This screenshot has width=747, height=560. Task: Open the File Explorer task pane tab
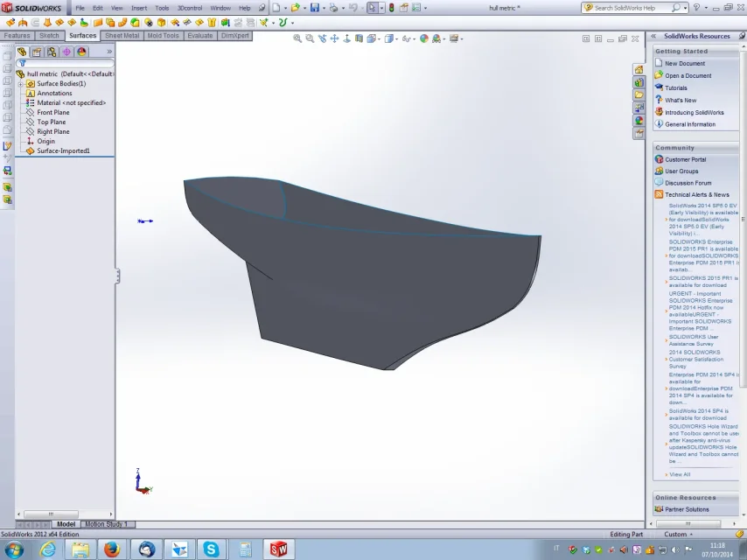[639, 94]
